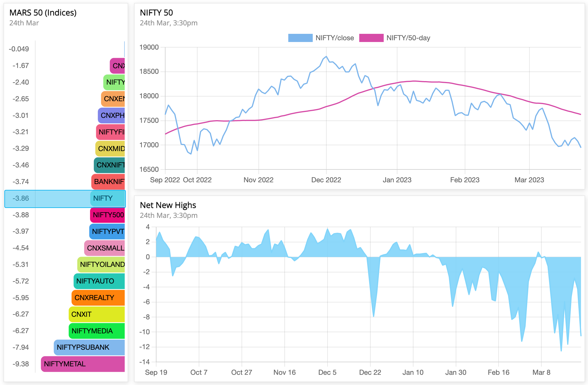The image size is (588, 385).
Task: Select the NIFTYPVT bar
Action: (107, 231)
